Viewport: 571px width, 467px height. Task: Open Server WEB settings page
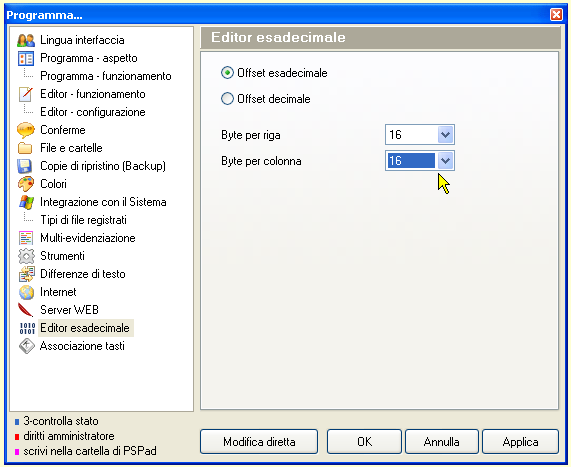pyautogui.click(x=69, y=310)
